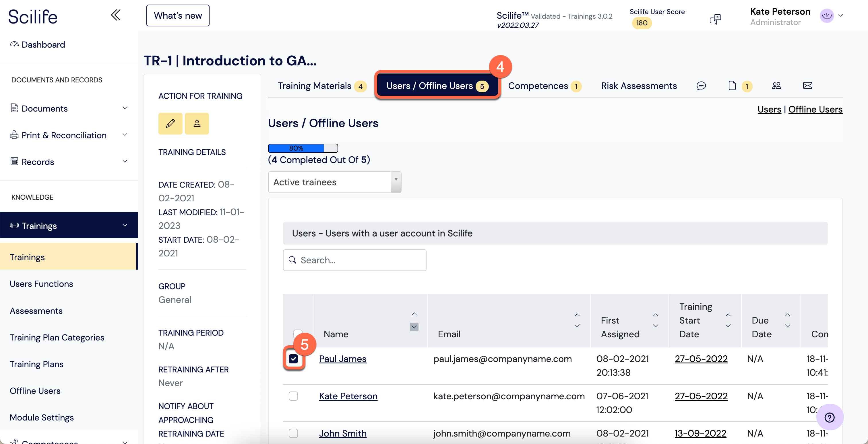Viewport: 868px width, 444px height.
Task: Open Kate Peterson user link
Action: coord(348,396)
